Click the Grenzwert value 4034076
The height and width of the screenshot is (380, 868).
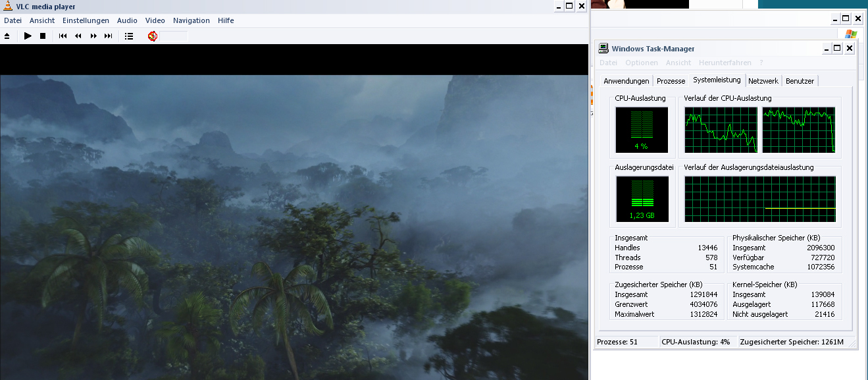(703, 304)
